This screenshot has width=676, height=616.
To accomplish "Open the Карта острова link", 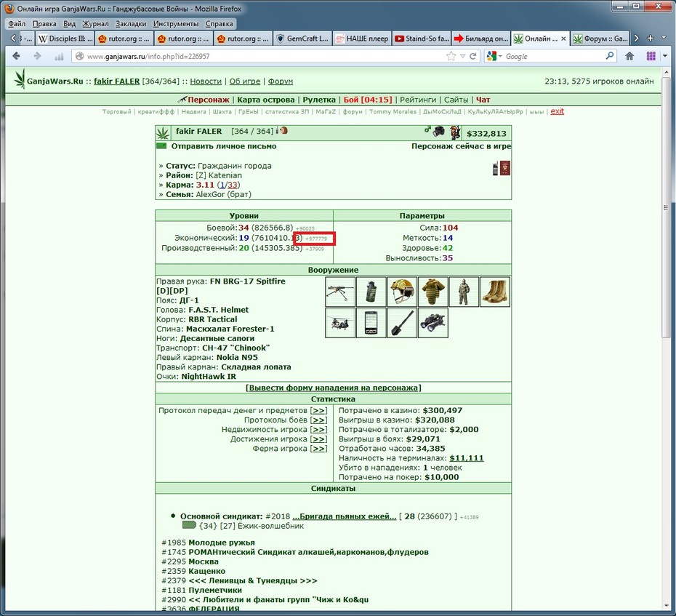I will coord(265,100).
